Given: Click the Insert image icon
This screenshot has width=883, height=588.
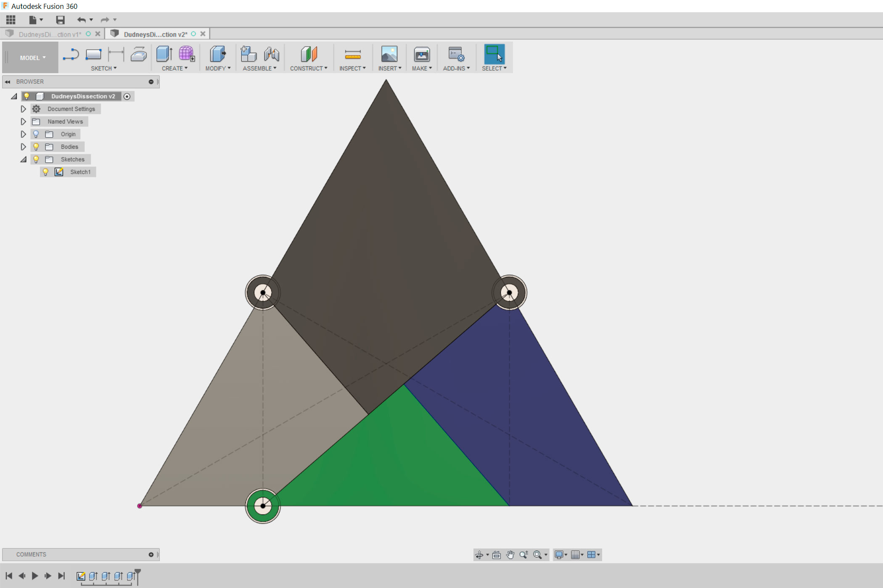Looking at the screenshot, I should pos(389,54).
